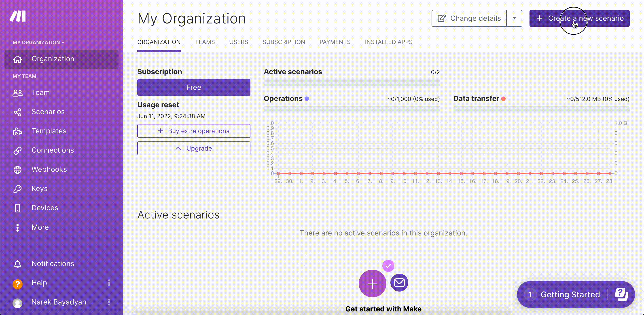Open the Devices section
The width and height of the screenshot is (644, 315).
(x=44, y=208)
